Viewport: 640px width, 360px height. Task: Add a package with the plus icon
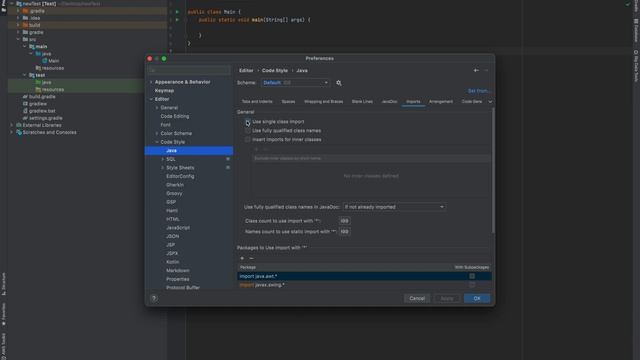(x=242, y=258)
